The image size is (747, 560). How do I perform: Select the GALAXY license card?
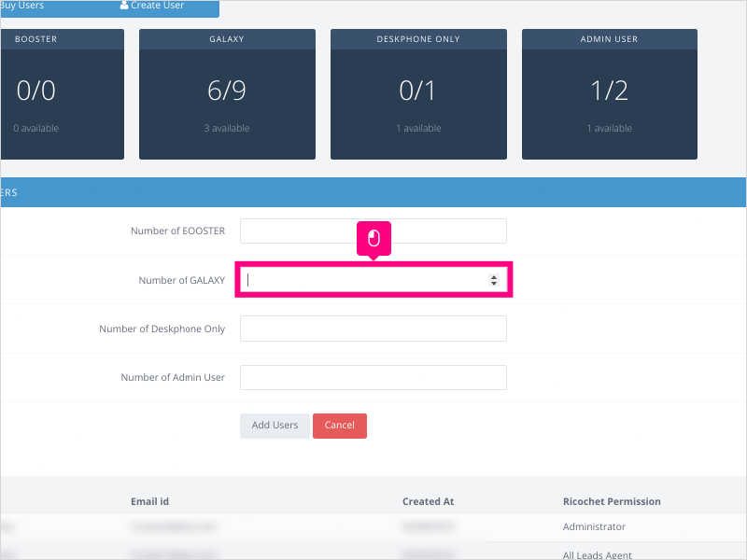coord(227,94)
